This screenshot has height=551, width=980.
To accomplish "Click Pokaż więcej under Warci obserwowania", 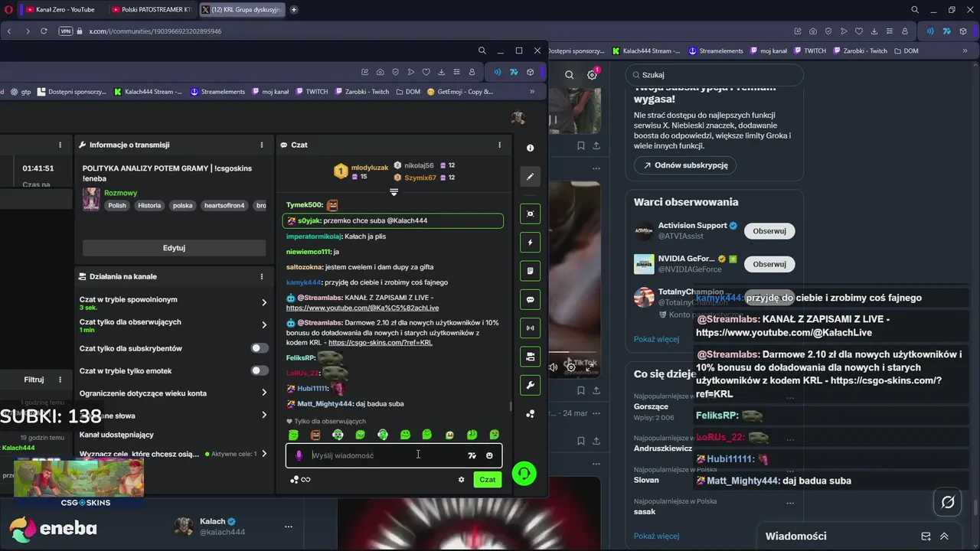I will [x=656, y=339].
